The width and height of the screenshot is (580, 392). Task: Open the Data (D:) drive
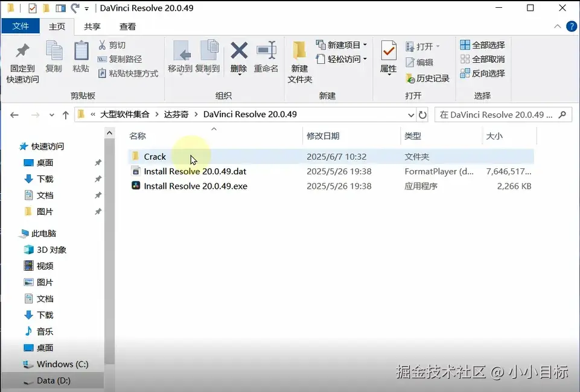[x=53, y=381]
